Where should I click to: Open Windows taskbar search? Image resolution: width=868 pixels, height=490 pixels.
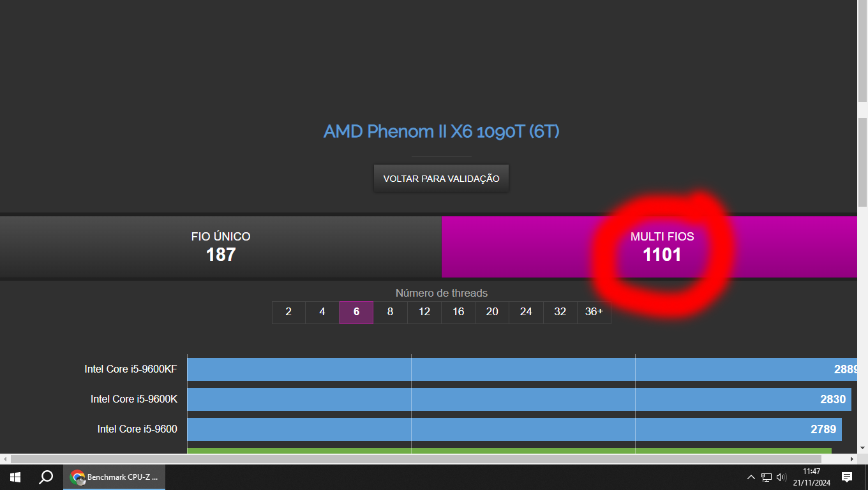pyautogui.click(x=46, y=477)
